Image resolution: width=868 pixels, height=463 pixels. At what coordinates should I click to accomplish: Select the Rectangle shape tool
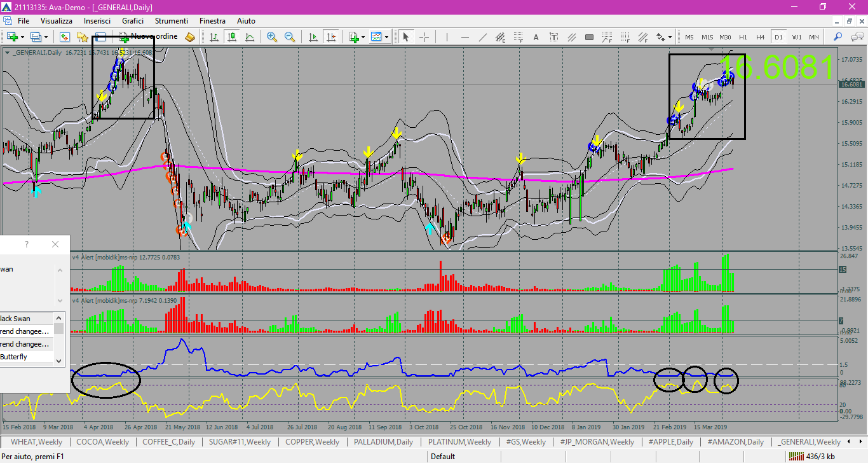[589, 37]
